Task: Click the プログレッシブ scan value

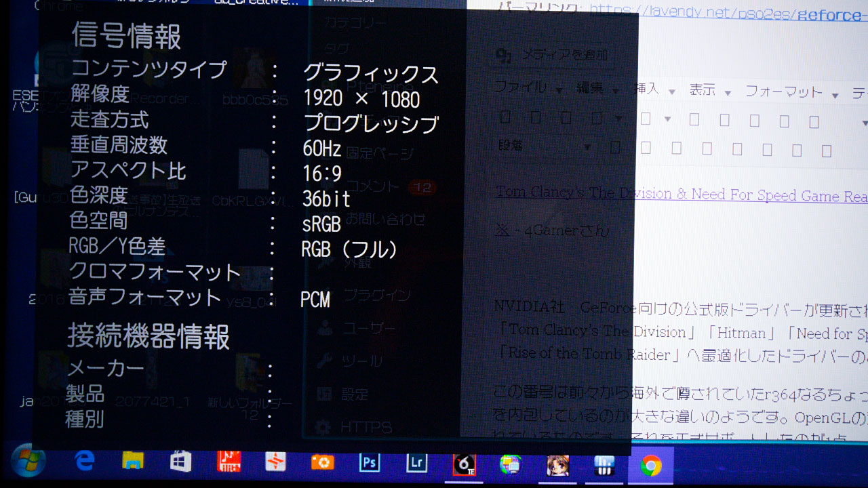Action: click(x=371, y=124)
